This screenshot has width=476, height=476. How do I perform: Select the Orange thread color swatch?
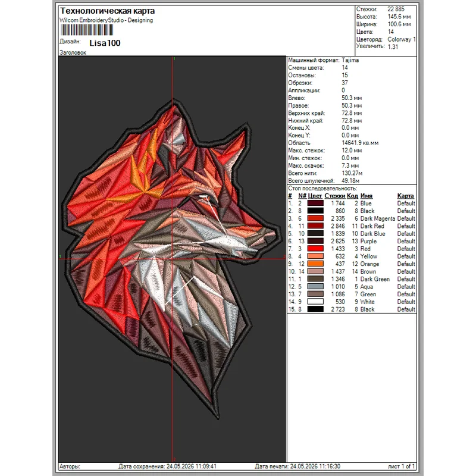tap(315, 264)
